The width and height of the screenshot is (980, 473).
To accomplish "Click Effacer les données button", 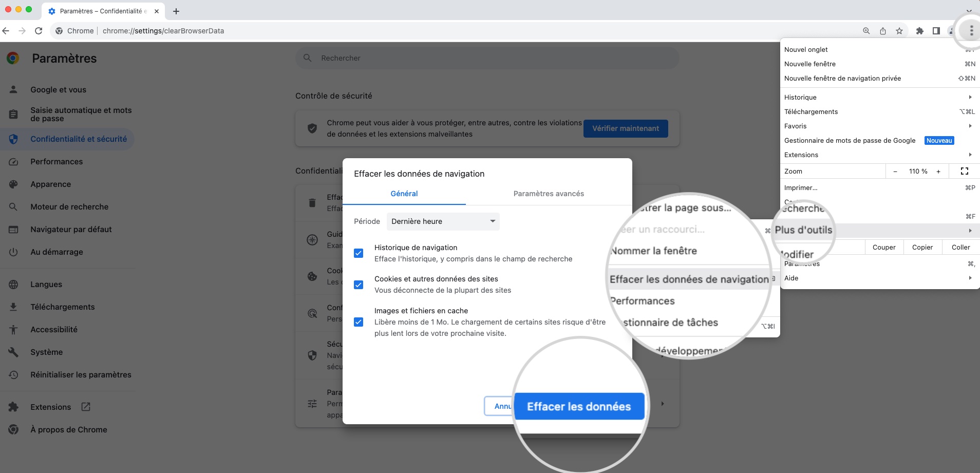I will tap(579, 406).
